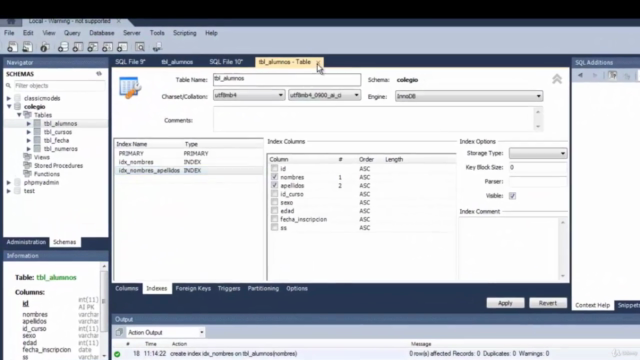This screenshot has width=640, height=360.
Task: Click the output panel stack icon
Action: pos(119,332)
